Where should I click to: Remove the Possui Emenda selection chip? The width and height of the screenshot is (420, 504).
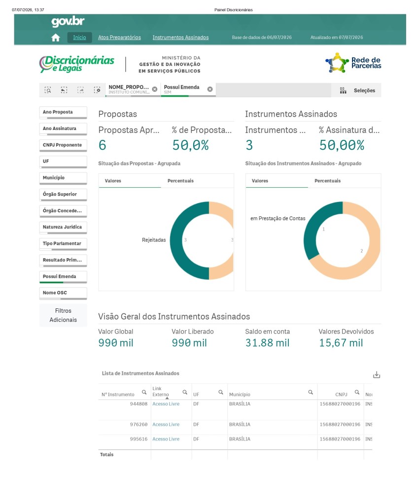click(x=210, y=89)
